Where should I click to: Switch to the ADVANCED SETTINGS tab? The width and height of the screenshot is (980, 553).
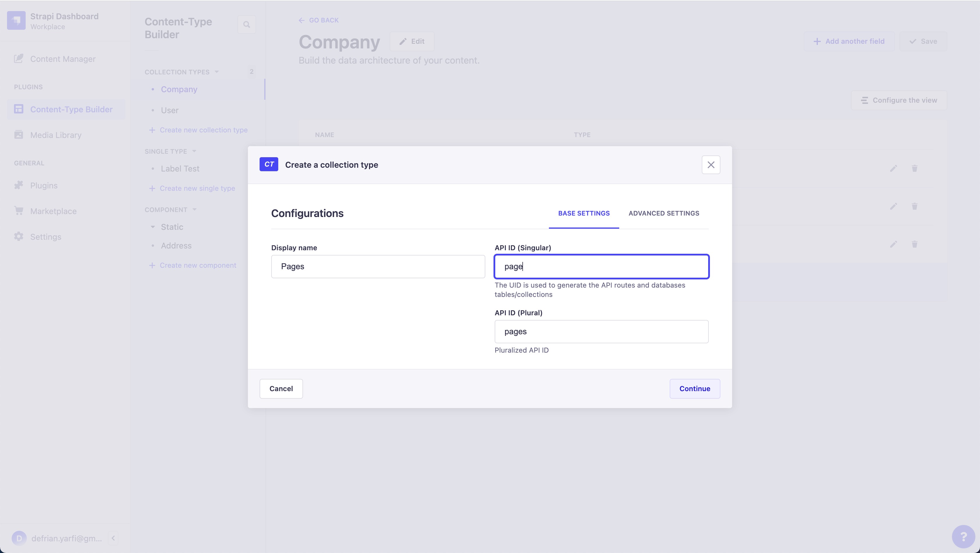point(664,213)
